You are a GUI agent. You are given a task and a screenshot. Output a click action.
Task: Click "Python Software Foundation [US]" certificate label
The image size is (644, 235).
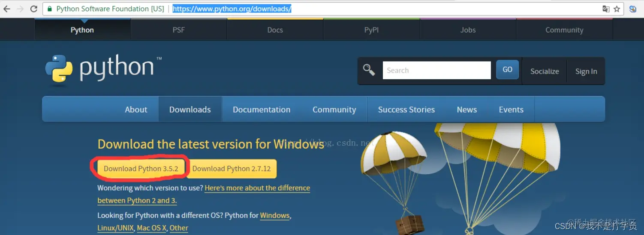(110, 9)
